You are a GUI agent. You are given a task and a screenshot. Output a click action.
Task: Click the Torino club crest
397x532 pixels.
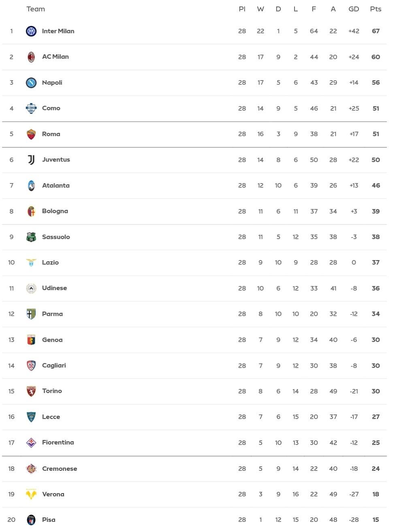pos(31,391)
